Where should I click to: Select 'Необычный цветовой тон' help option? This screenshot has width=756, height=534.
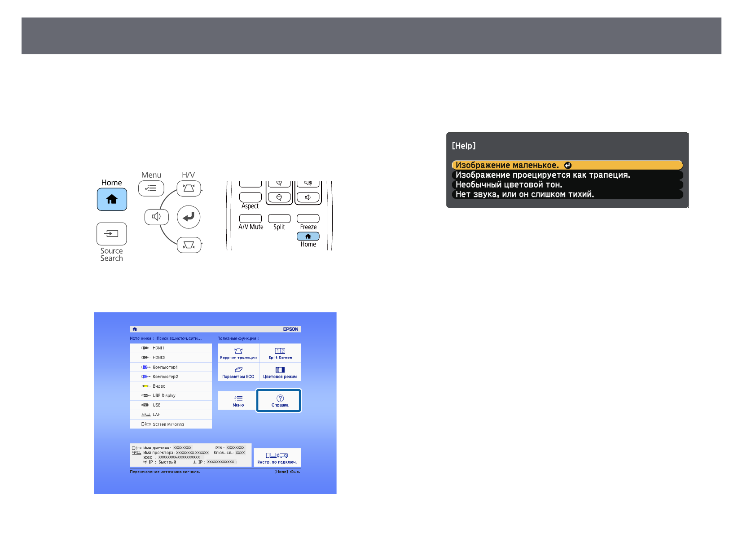567,185
